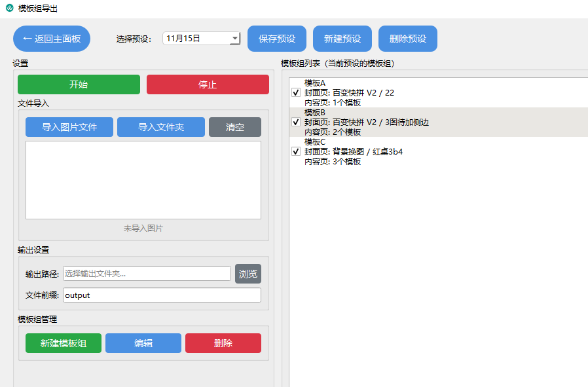Click the app logo icon in the title bar
Screen dimensions: 588x387
point(9,9)
